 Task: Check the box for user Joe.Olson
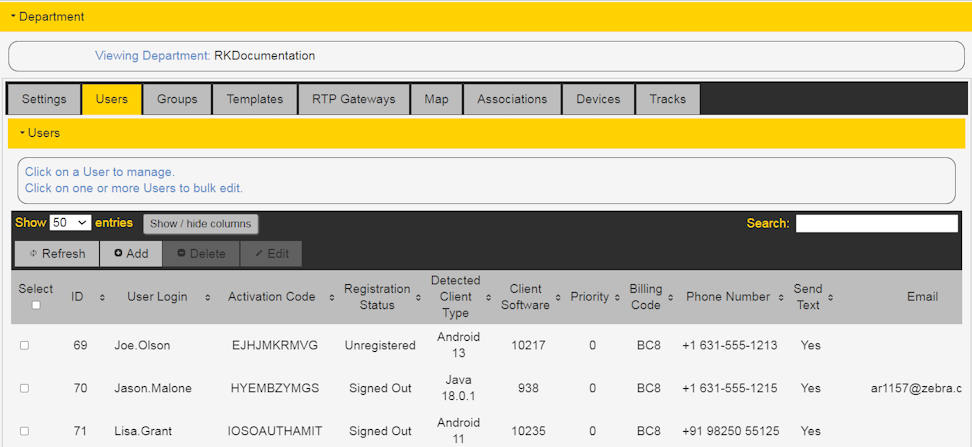tap(24, 346)
